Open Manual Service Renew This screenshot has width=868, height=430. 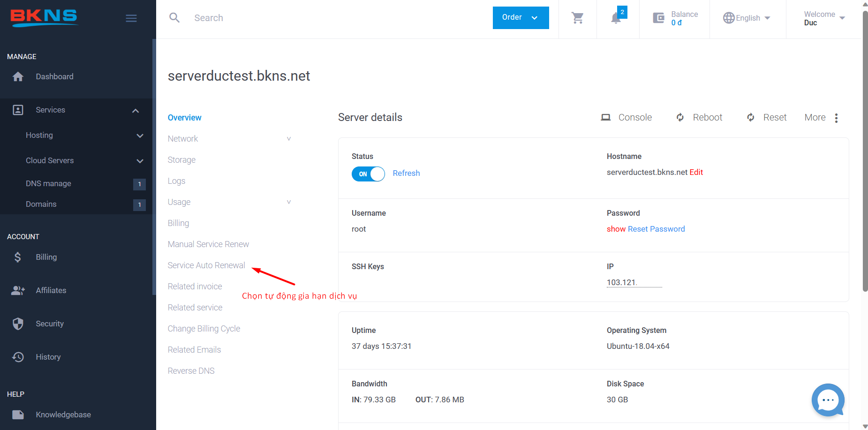tap(208, 244)
